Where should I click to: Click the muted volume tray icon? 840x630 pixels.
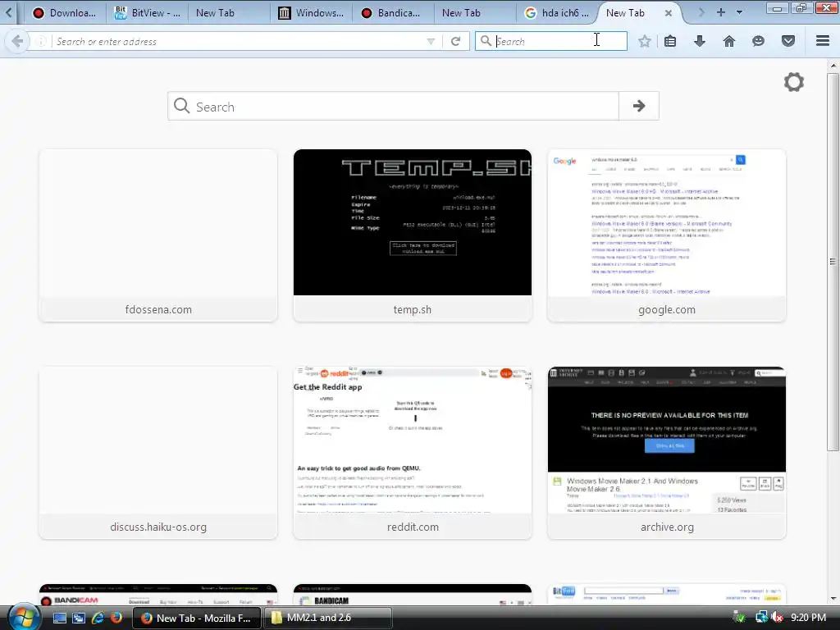pyautogui.click(x=777, y=618)
